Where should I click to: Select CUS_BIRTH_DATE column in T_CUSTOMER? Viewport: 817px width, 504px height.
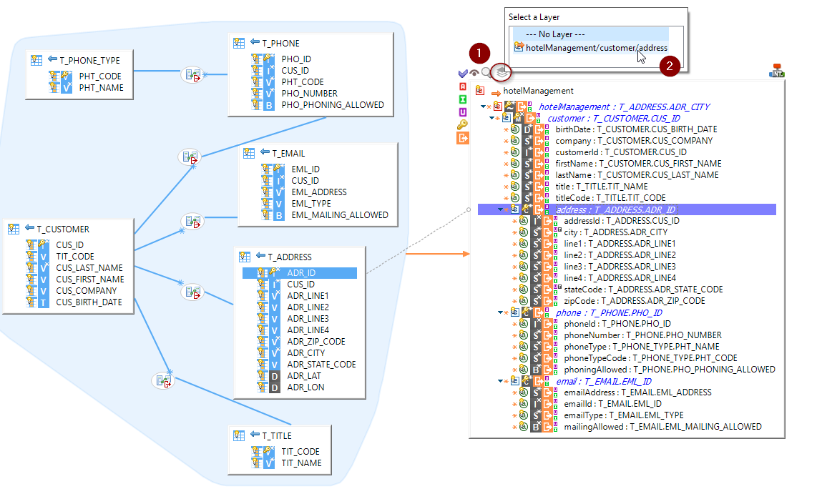click(89, 302)
